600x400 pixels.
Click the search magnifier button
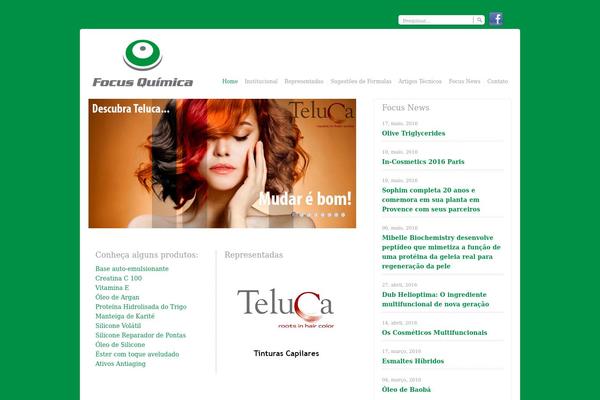coord(479,20)
